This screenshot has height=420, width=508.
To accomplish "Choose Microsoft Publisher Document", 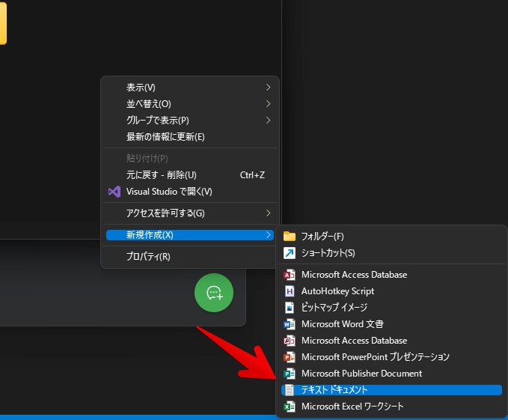I will click(391, 374).
